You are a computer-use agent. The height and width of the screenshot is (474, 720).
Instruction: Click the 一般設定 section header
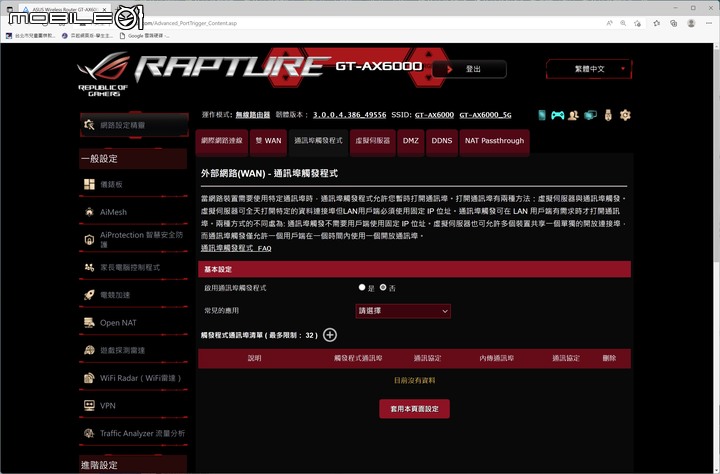(133, 158)
